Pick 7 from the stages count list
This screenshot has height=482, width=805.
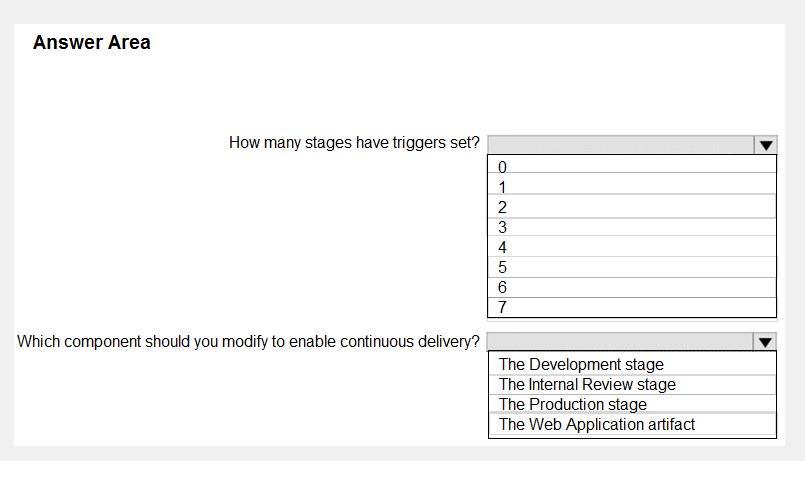(632, 307)
